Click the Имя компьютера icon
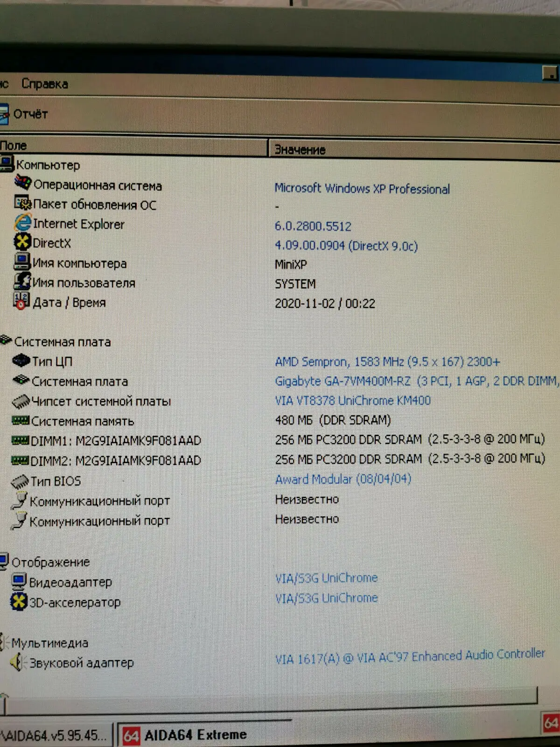The image size is (560, 747). (22, 261)
